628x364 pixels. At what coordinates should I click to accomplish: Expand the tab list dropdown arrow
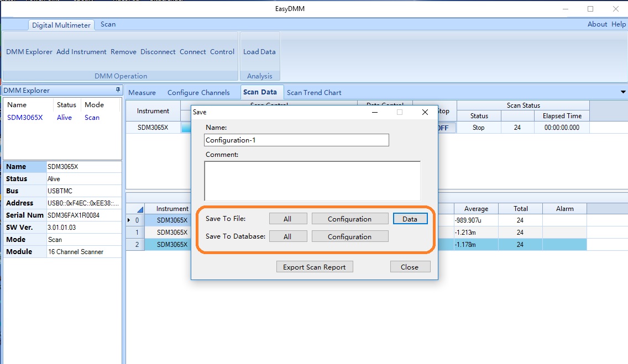tap(623, 92)
